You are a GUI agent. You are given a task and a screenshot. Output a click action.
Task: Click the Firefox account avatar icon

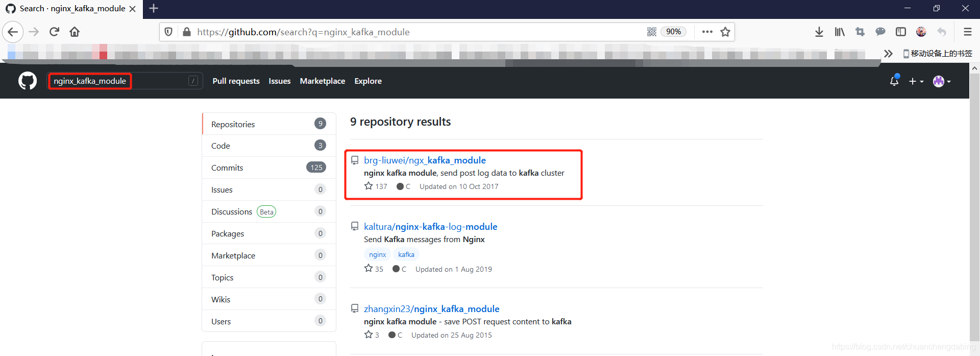click(x=921, y=32)
